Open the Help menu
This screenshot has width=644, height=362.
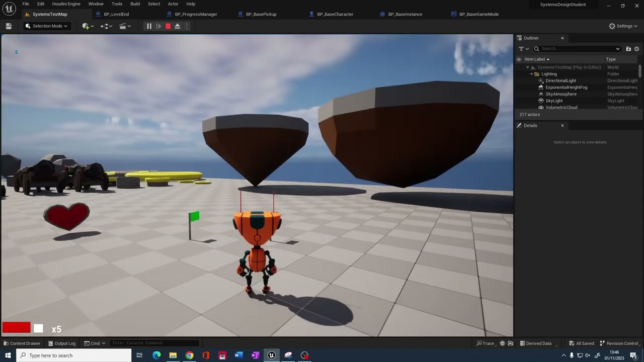click(191, 4)
